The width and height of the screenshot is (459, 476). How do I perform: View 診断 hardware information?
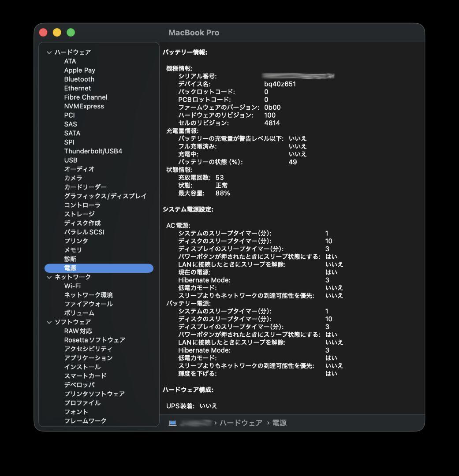click(71, 259)
